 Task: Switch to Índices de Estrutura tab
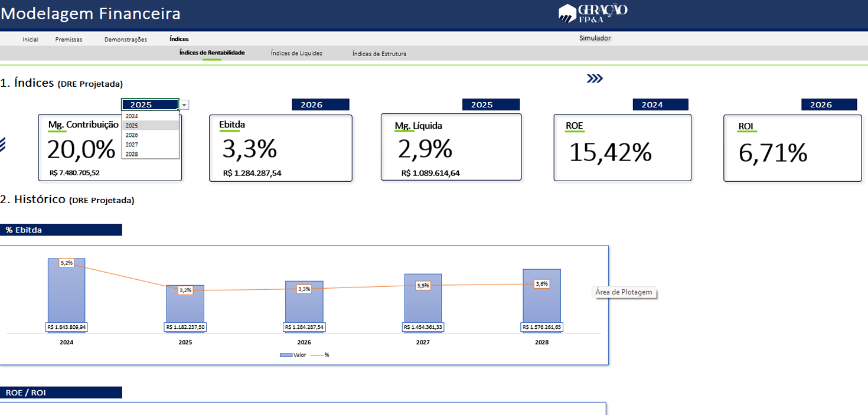(379, 54)
